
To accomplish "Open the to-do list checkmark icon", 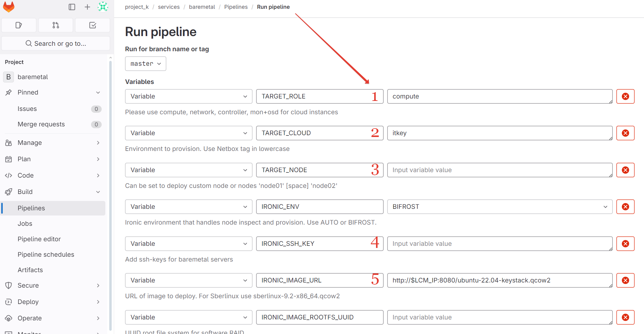I will click(x=93, y=25).
